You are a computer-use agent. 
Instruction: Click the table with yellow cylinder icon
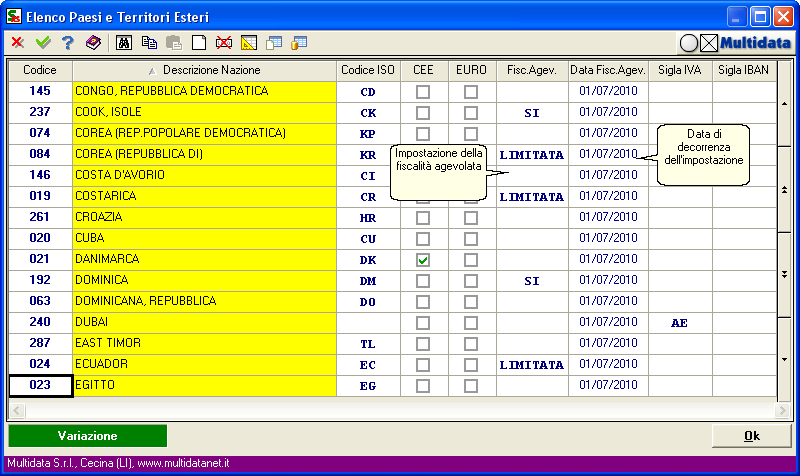pyautogui.click(x=299, y=43)
